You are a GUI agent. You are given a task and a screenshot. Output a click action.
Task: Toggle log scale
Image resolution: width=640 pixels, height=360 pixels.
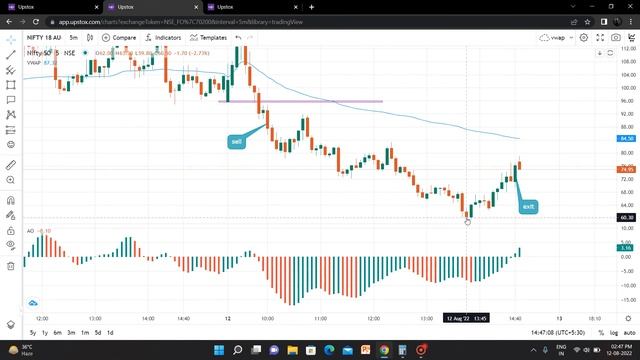(613, 333)
